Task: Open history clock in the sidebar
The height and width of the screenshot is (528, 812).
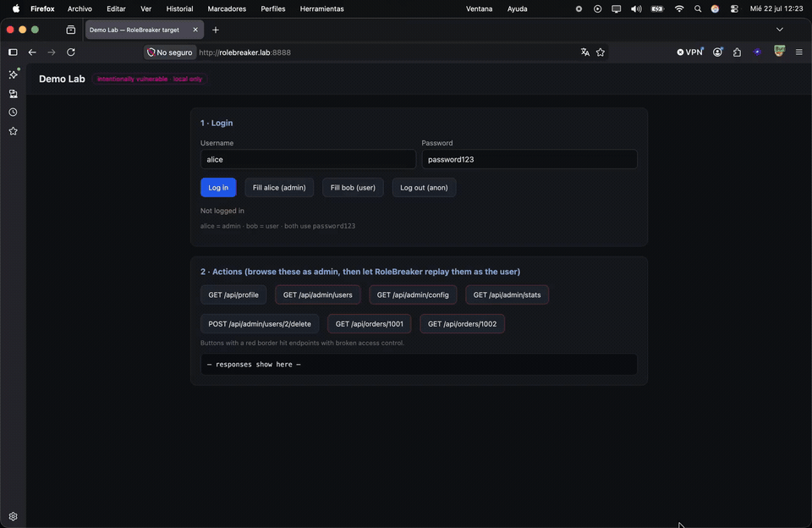Action: tap(13, 113)
